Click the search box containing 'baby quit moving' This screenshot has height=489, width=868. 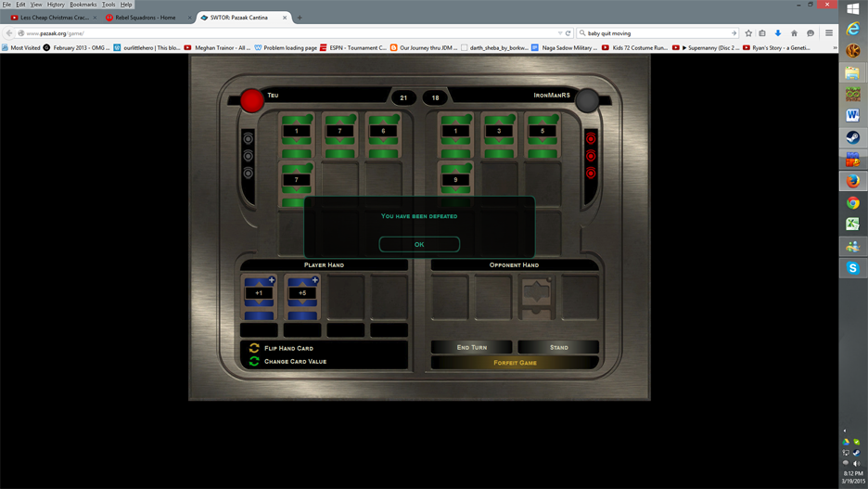point(654,33)
